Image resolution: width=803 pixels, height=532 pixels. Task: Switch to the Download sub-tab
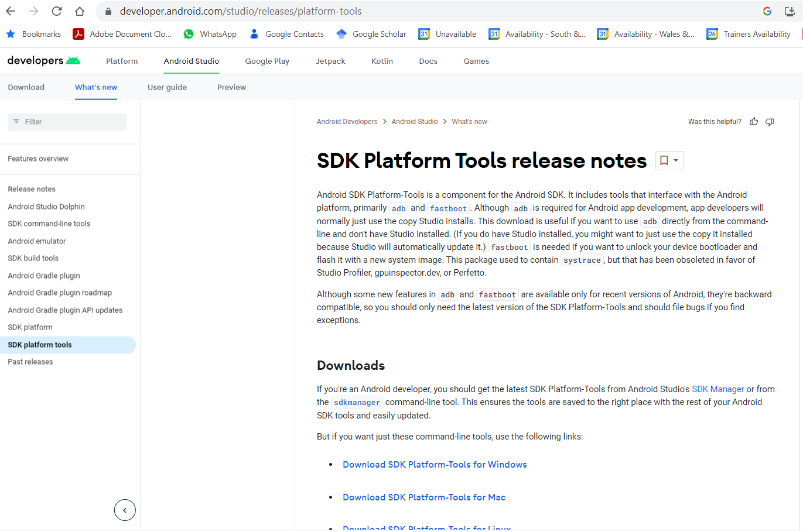pos(26,87)
